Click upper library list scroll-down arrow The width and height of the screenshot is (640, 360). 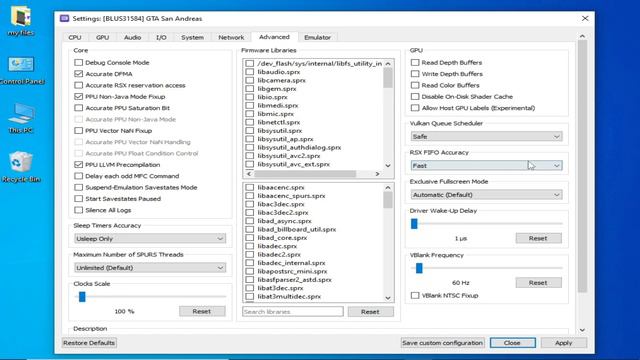[388, 166]
